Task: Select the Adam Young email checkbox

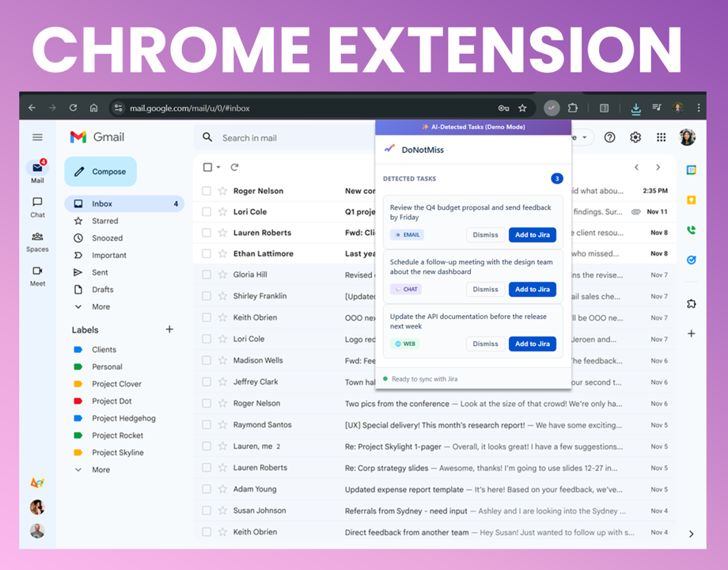Action: pyautogui.click(x=207, y=489)
